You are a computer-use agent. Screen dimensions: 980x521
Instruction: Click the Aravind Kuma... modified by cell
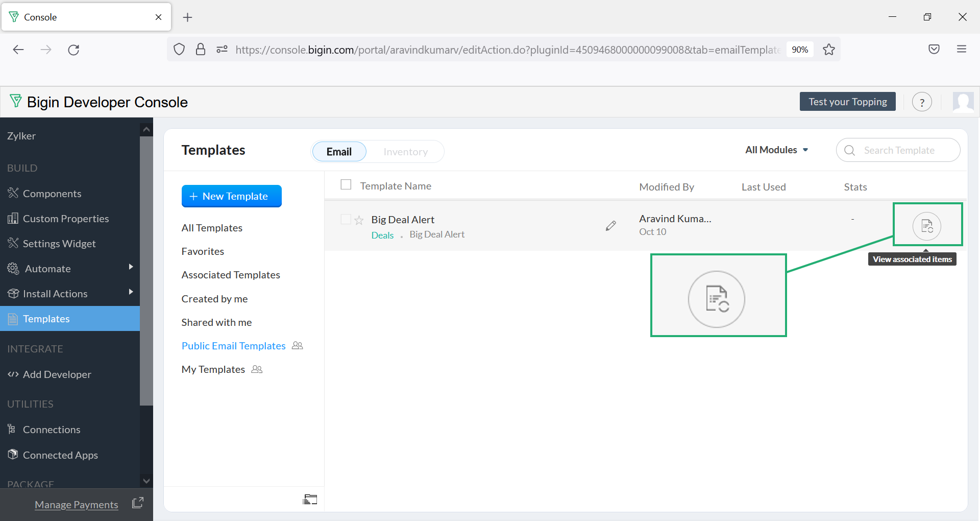tap(675, 219)
